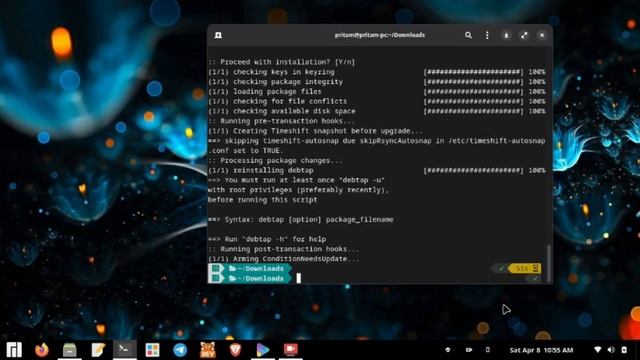The height and width of the screenshot is (360, 640).
Task: Open the colorful grid software app icon
Action: 152,350
